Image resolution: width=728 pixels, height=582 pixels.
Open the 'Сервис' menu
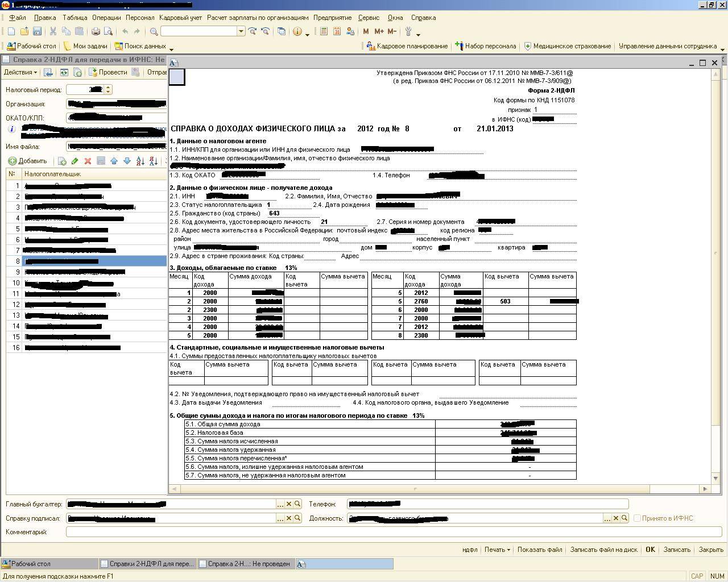(x=369, y=18)
